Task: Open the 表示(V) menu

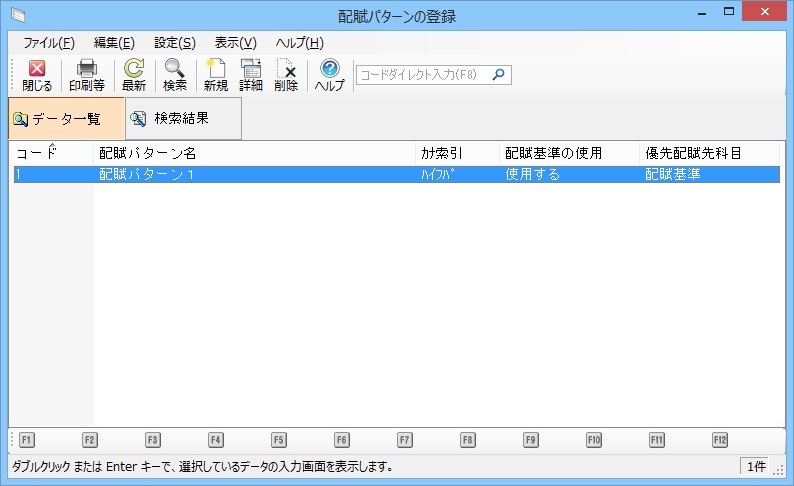Action: 236,43
